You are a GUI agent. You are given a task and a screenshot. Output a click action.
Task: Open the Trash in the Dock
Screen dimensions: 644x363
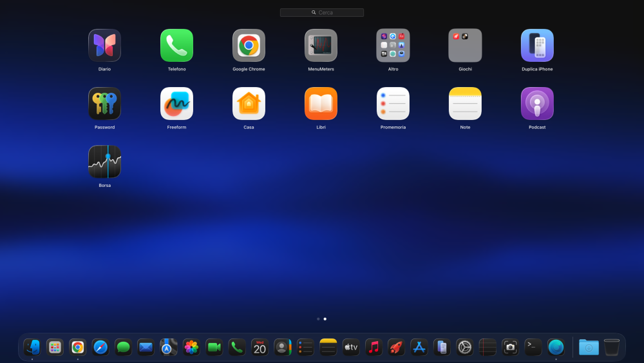pyautogui.click(x=612, y=348)
